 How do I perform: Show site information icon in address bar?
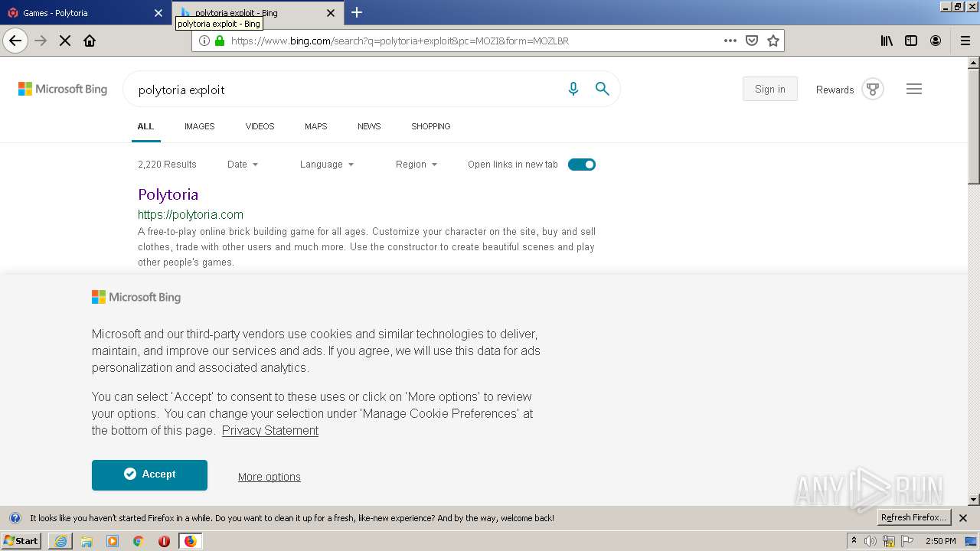[204, 41]
